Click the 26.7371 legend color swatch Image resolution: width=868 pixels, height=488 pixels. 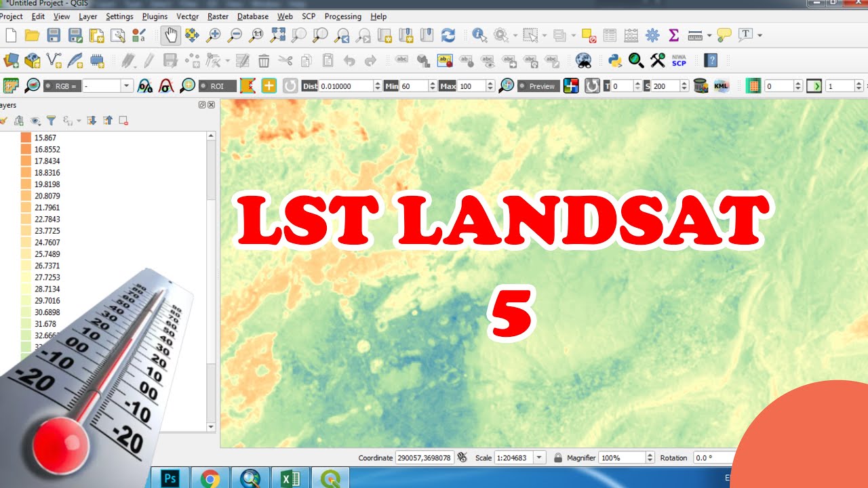click(26, 266)
